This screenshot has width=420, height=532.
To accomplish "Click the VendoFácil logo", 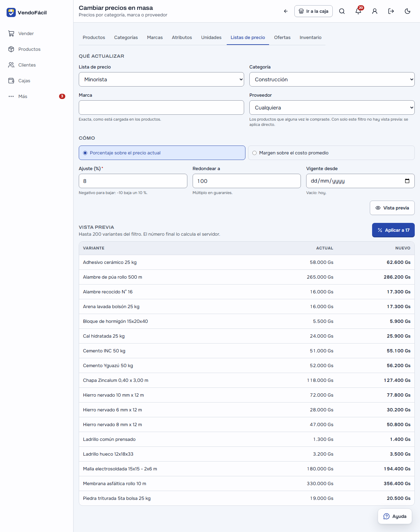I will [x=27, y=12].
